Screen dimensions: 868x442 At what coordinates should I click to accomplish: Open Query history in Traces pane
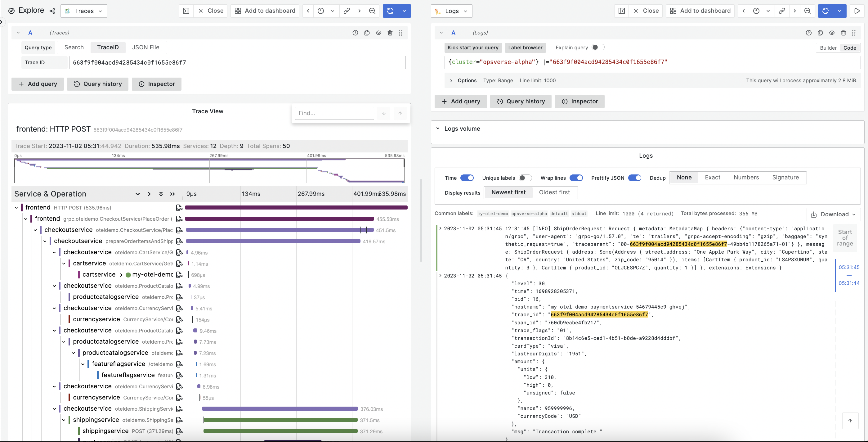click(x=98, y=84)
